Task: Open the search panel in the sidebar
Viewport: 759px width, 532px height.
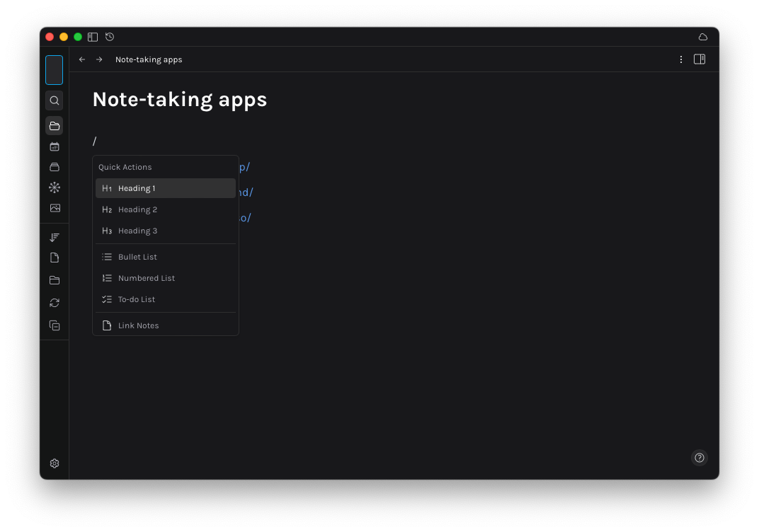Action: [55, 100]
